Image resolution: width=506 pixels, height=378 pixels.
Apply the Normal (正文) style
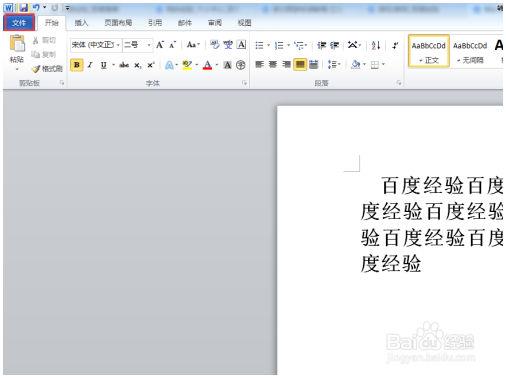click(x=429, y=51)
